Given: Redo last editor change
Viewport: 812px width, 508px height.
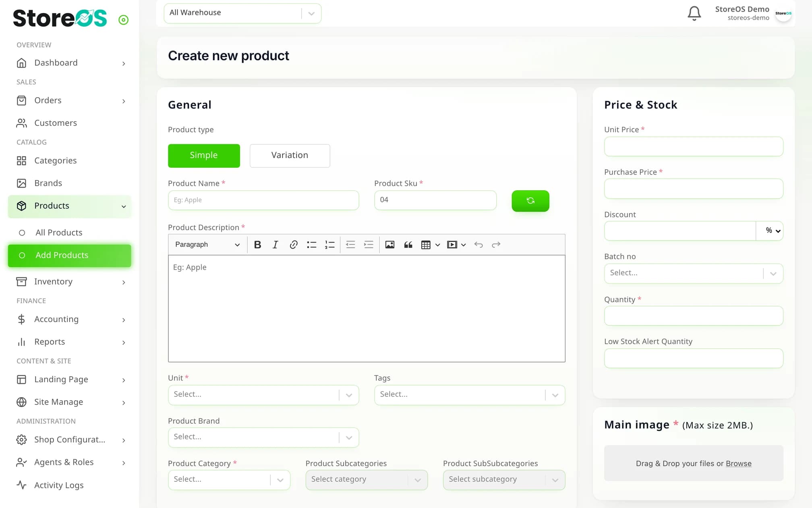Looking at the screenshot, I should tap(496, 245).
